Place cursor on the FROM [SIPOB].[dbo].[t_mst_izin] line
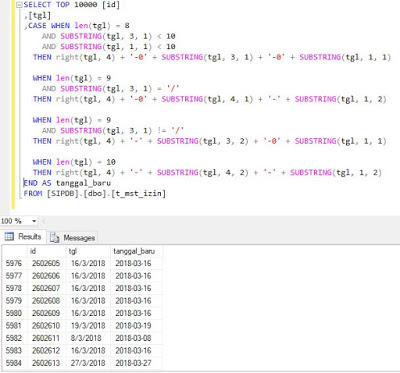This screenshot has height=373, width=400. pyautogui.click(x=95, y=194)
